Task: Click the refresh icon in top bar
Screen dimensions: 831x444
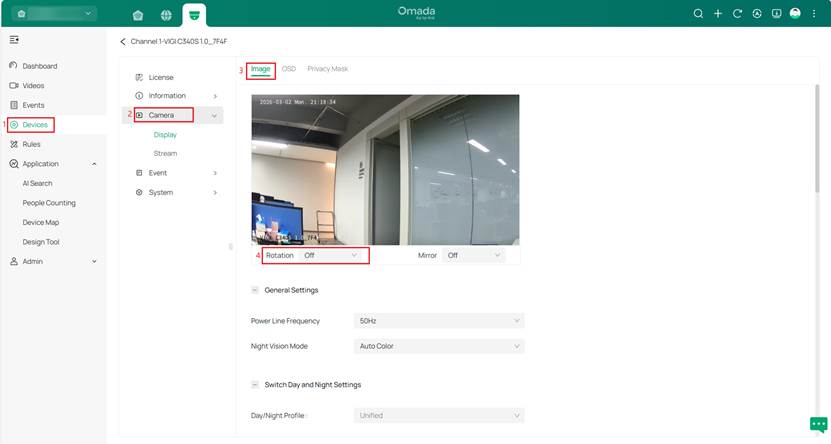Action: 737,14
